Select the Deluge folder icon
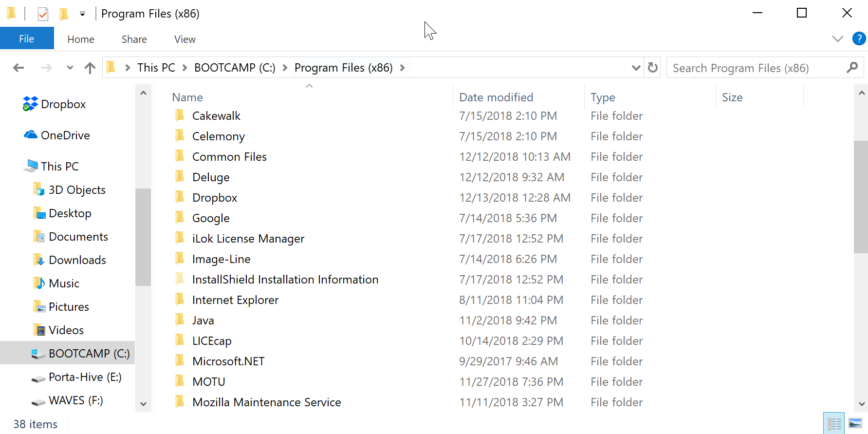 (180, 177)
